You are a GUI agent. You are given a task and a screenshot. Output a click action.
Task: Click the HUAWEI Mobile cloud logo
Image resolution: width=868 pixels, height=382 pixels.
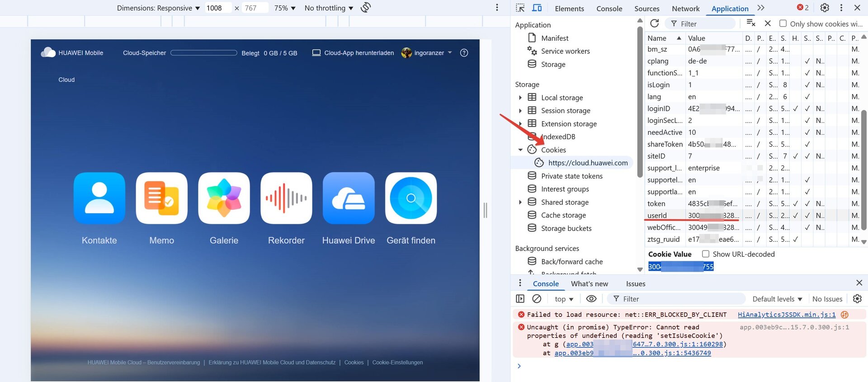[x=48, y=52]
